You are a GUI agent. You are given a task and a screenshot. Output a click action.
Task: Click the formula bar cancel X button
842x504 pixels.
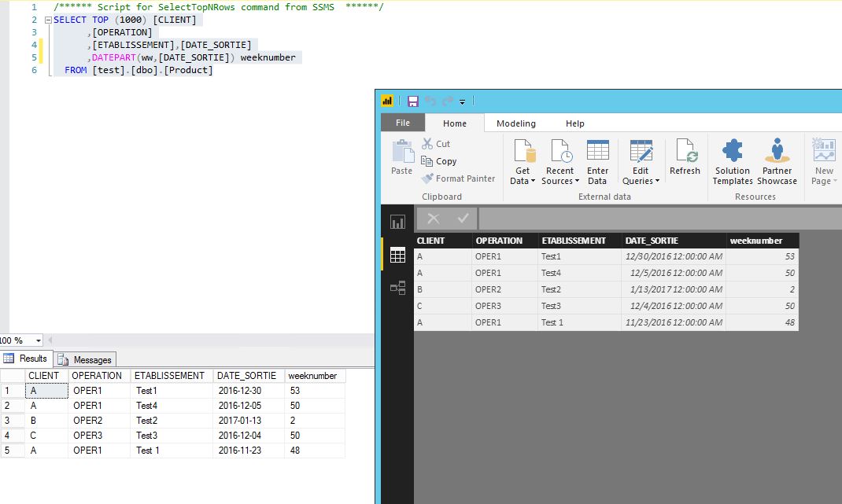(x=434, y=219)
